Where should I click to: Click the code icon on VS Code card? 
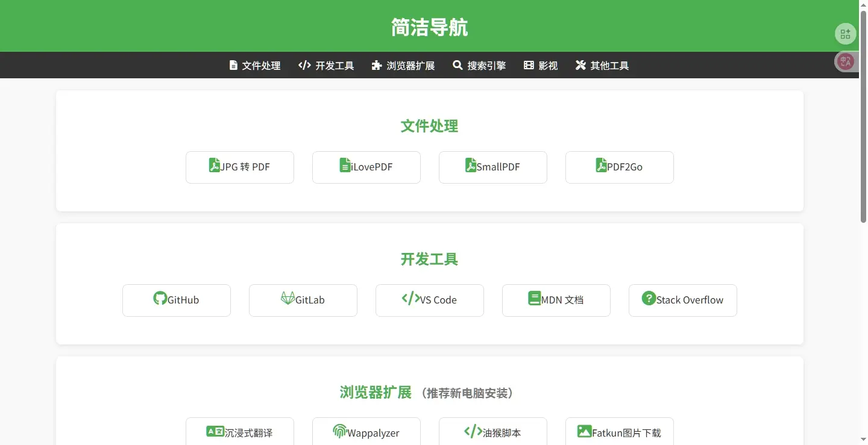[x=410, y=298]
